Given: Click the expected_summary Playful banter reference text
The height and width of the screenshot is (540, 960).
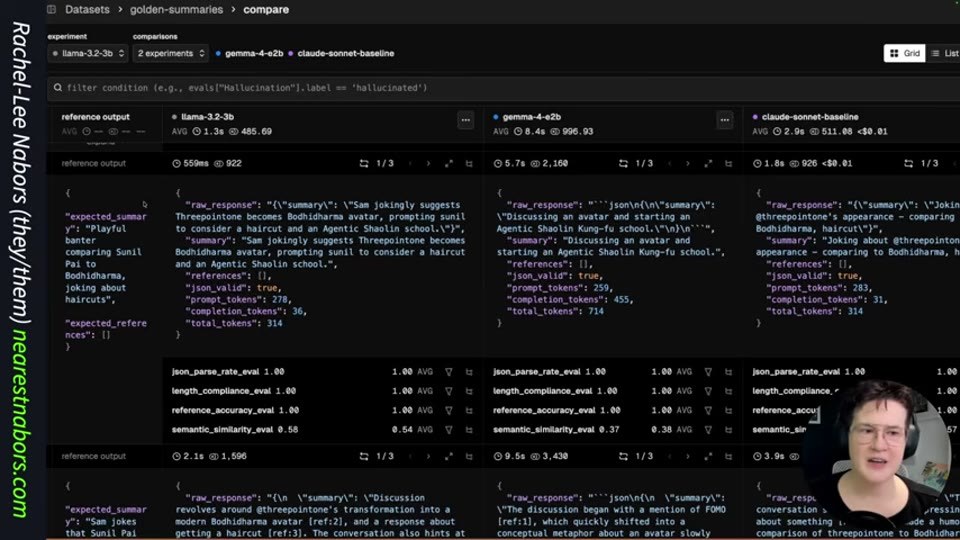Looking at the screenshot, I should pos(105,258).
